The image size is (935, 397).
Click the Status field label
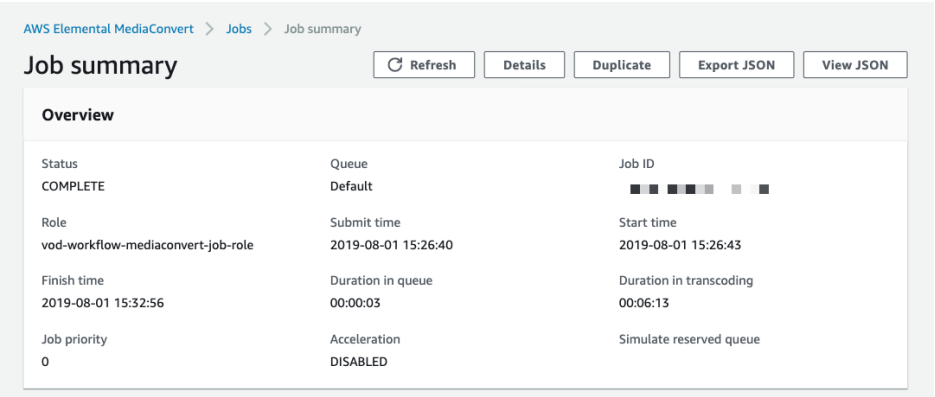pyautogui.click(x=59, y=163)
